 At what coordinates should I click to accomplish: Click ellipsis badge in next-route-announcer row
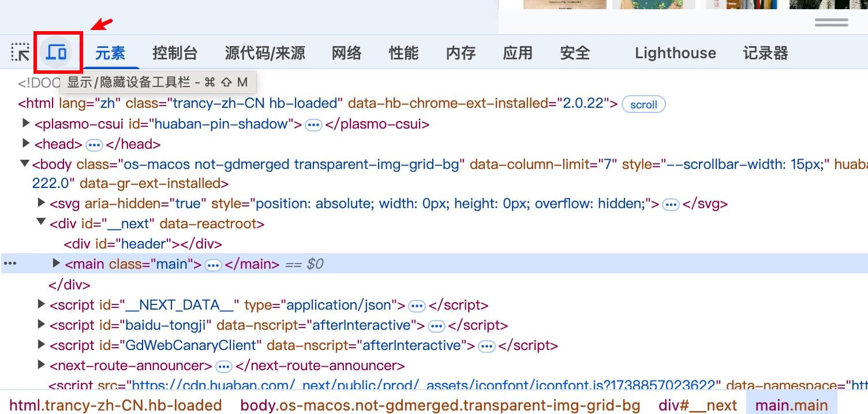point(224,367)
